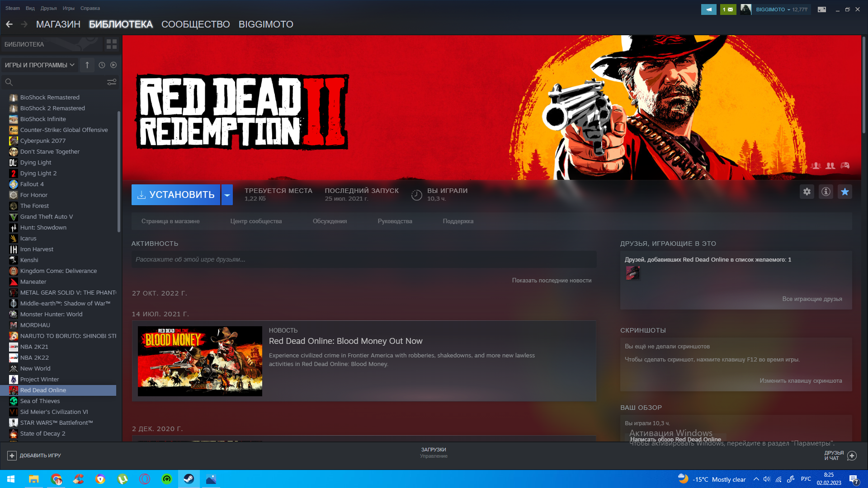
Task: Open the Игры menu
Action: pos(69,8)
